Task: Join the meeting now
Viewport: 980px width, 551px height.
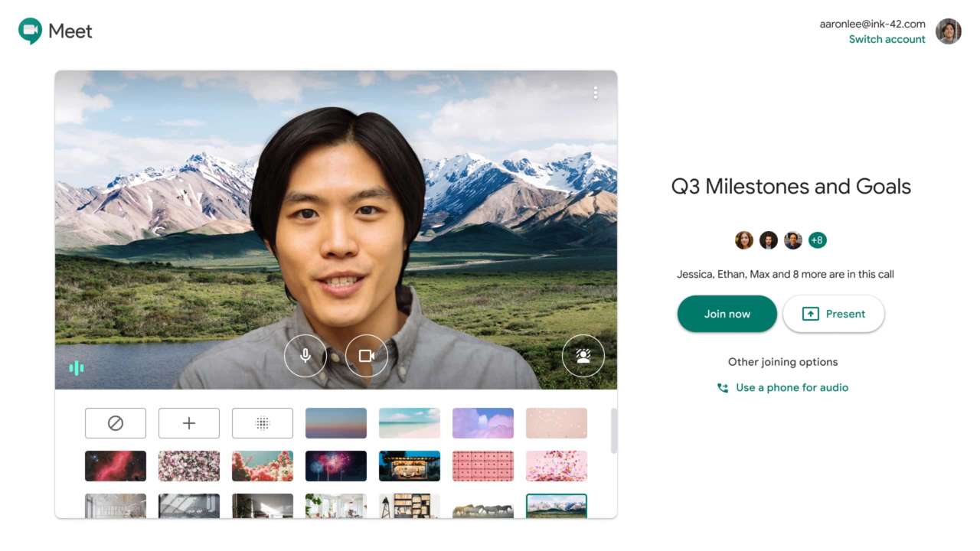Action: coord(726,313)
